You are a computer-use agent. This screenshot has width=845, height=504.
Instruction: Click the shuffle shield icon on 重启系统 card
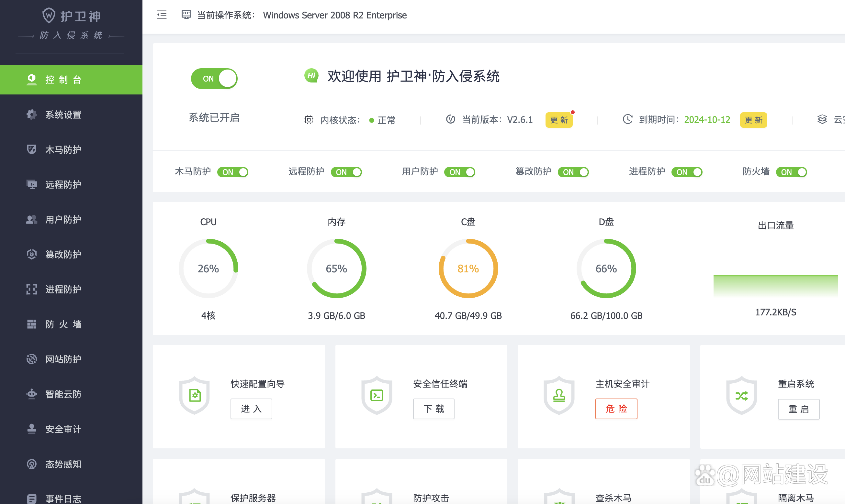[741, 395]
